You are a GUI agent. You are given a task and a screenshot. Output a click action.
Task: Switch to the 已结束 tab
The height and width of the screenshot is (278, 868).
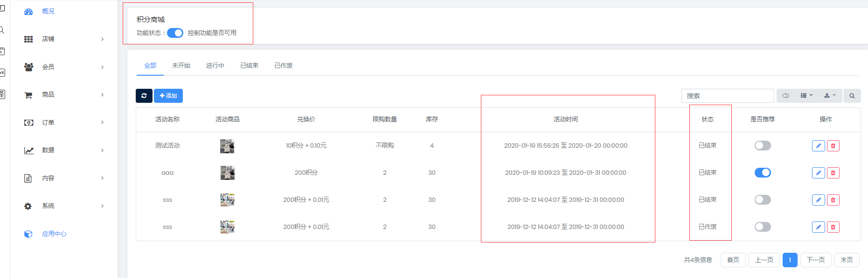pos(249,65)
